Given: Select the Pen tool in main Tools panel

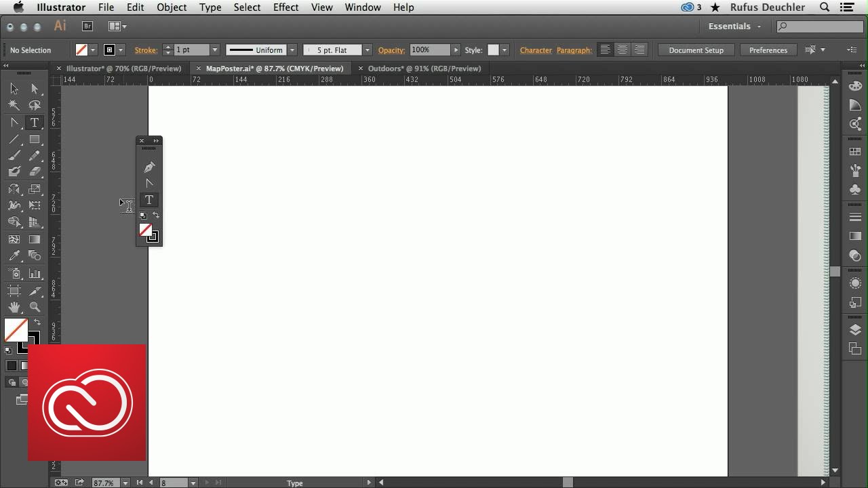Looking at the screenshot, I should (14, 123).
